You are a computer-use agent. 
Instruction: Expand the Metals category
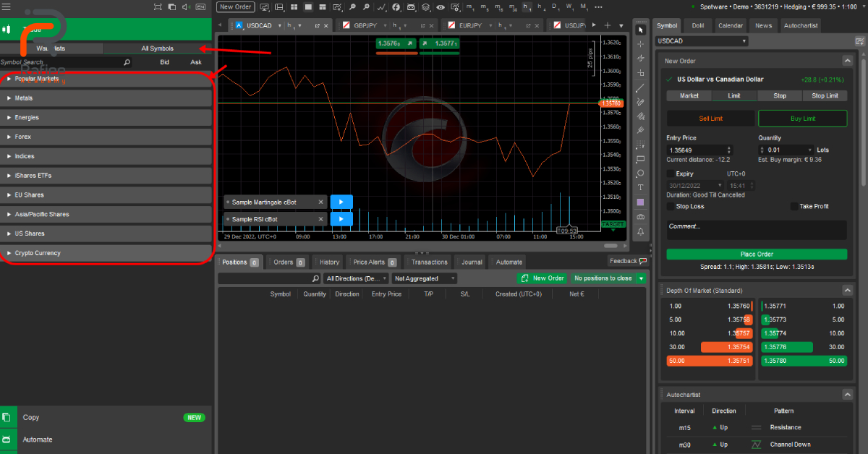(x=106, y=98)
